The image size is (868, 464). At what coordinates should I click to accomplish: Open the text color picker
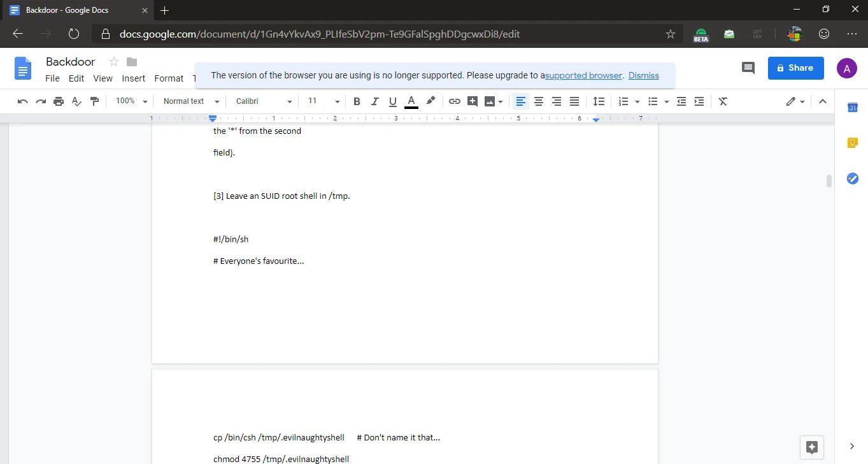411,101
